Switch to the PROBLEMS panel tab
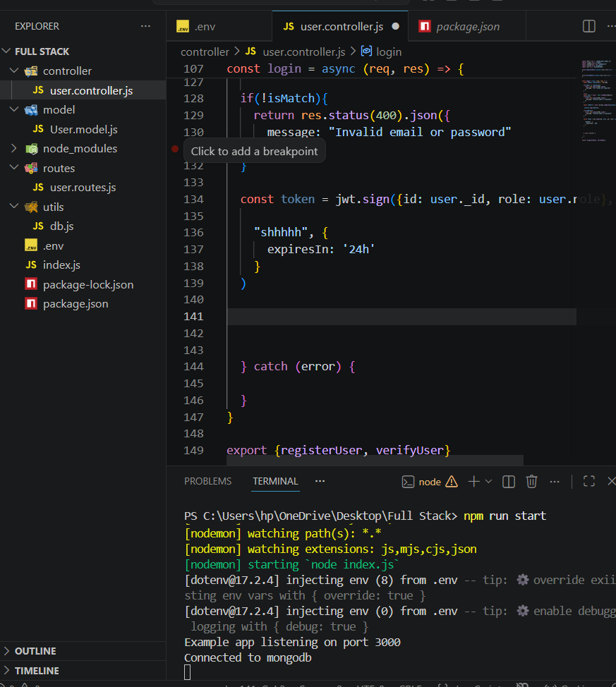This screenshot has height=687, width=616. point(207,481)
